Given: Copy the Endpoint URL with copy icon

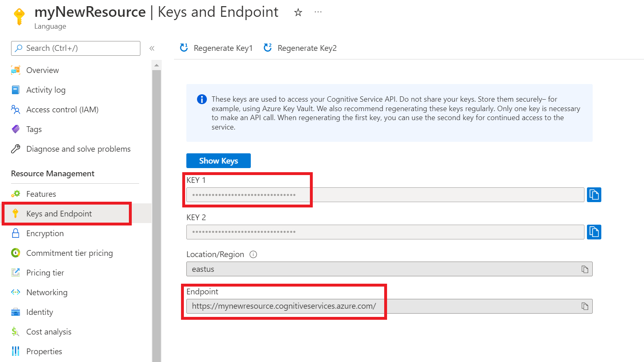Looking at the screenshot, I should point(584,306).
